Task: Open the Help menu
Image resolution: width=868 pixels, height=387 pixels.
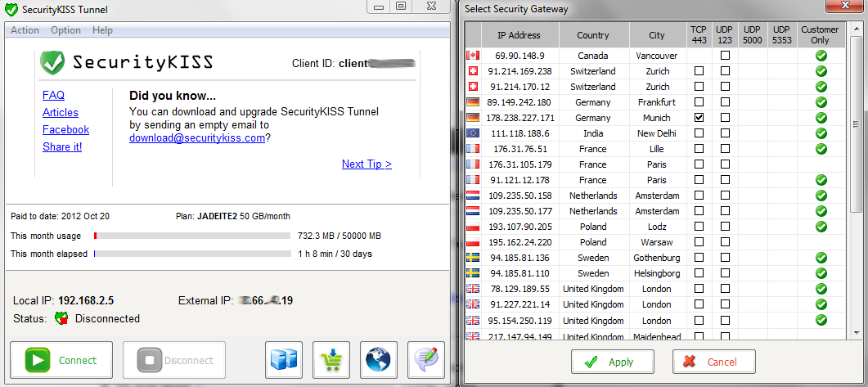Action: [102, 30]
